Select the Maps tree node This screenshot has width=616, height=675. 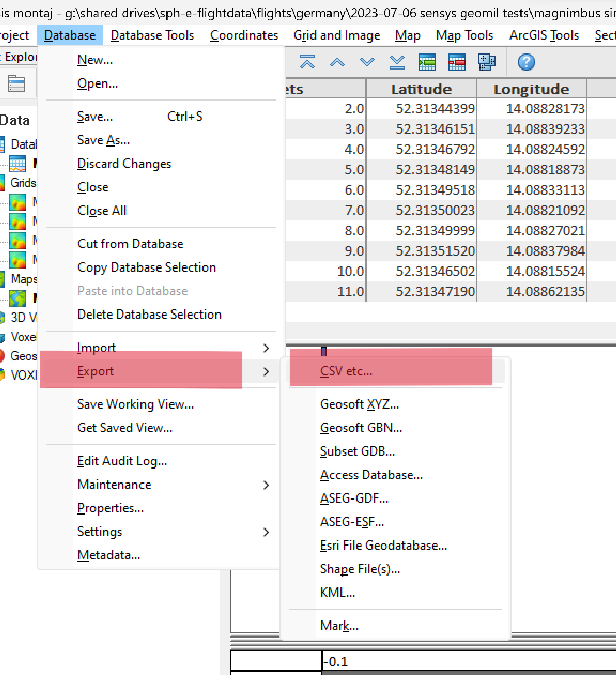[24, 279]
